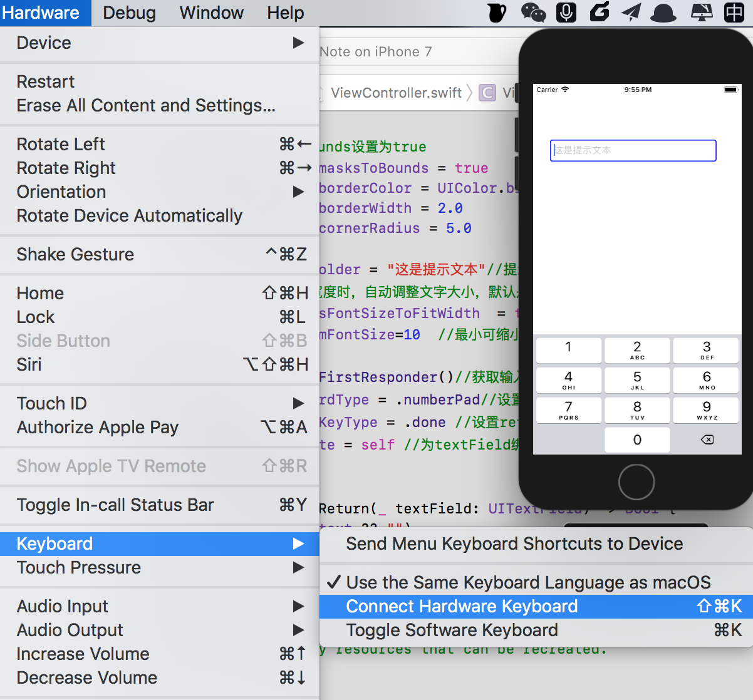This screenshot has width=753, height=700.
Task: Click the microphone menu bar icon
Action: [x=566, y=12]
